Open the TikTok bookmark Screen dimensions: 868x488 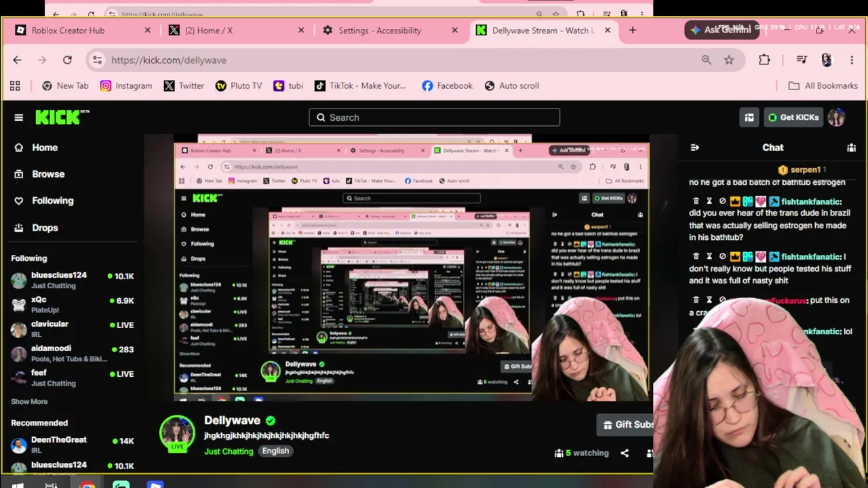click(x=360, y=86)
